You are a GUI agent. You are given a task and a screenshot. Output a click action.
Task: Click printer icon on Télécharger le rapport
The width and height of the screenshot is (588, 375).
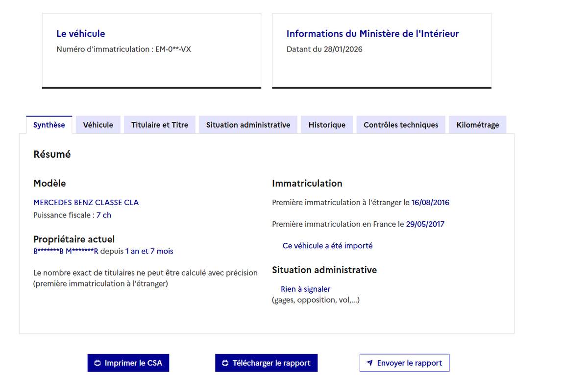pyautogui.click(x=225, y=363)
